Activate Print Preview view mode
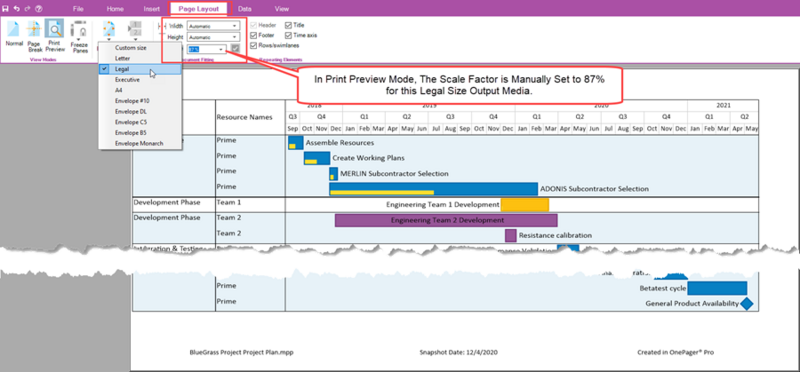The height and width of the screenshot is (372, 800). (x=55, y=36)
